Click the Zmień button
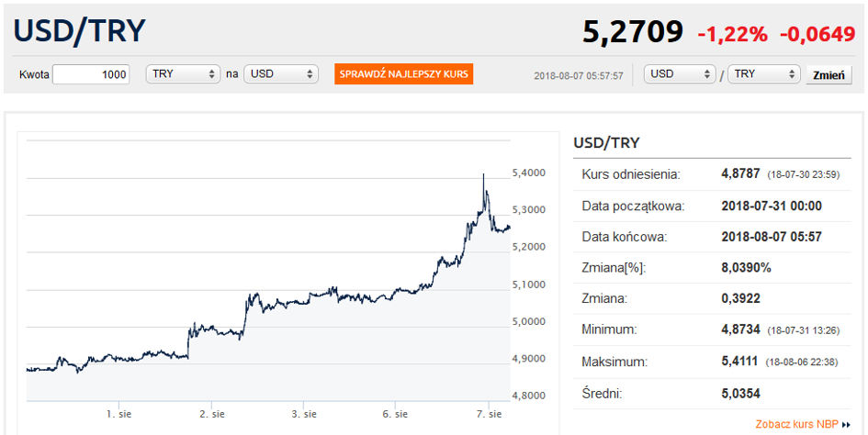The height and width of the screenshot is (435, 868). tap(829, 75)
